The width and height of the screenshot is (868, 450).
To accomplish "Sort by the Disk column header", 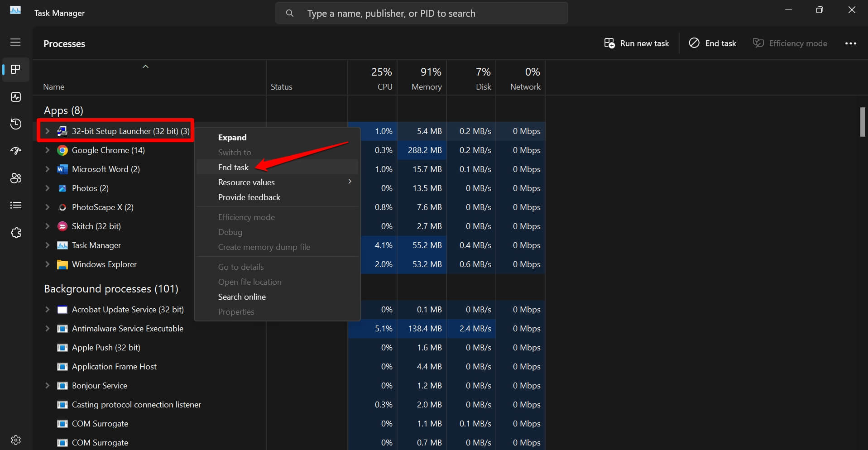I will click(471, 78).
